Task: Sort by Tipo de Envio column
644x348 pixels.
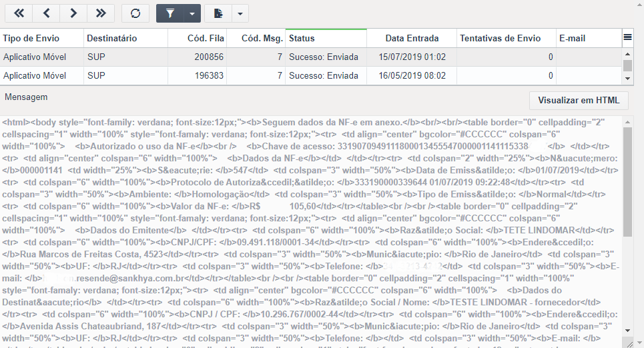Action: point(42,38)
